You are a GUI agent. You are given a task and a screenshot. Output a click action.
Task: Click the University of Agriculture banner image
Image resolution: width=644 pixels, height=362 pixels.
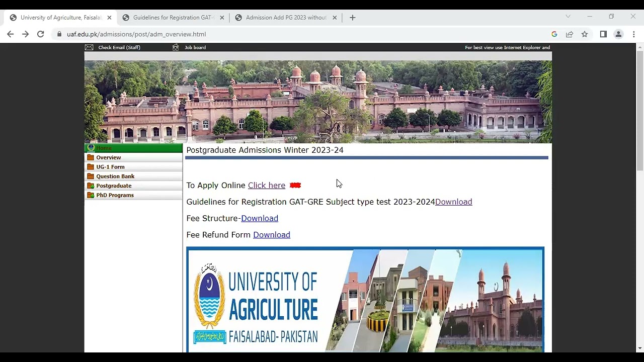pos(365,300)
